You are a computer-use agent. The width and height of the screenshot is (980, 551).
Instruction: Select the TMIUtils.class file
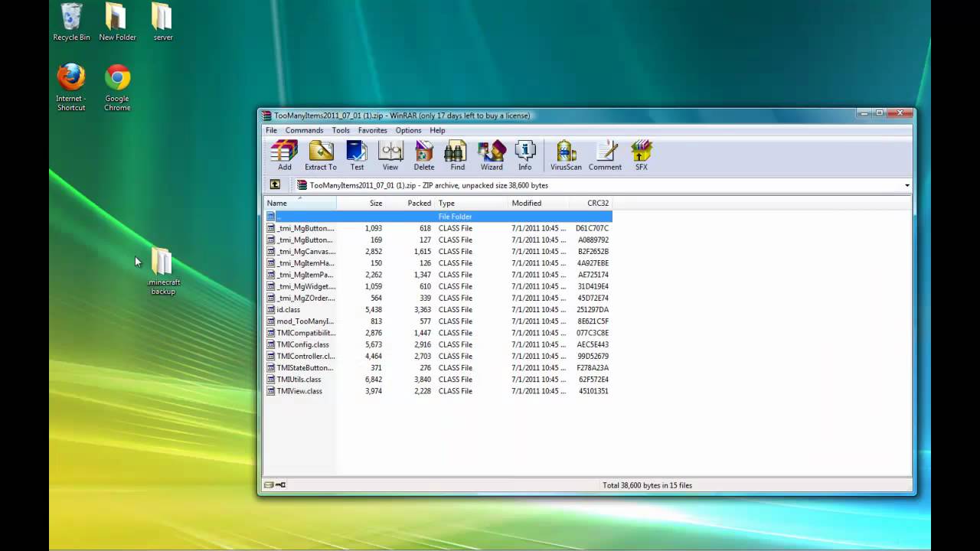tap(438, 380)
